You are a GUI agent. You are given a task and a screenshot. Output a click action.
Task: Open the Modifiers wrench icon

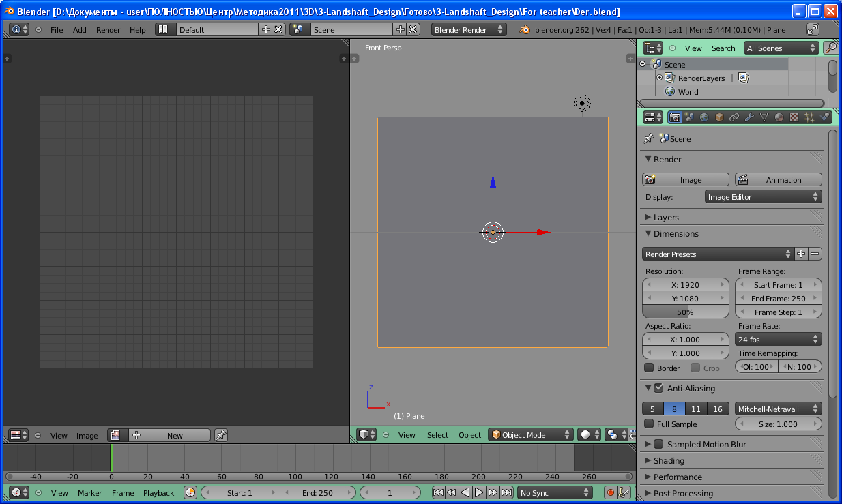coord(749,117)
